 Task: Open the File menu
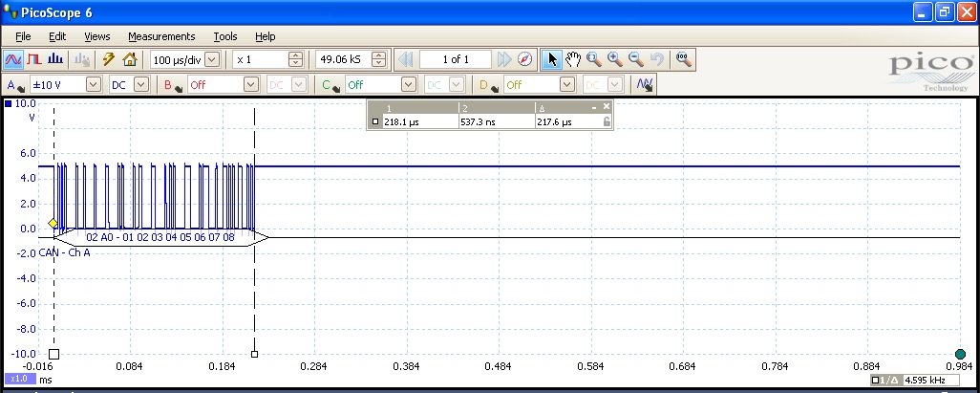(x=23, y=36)
